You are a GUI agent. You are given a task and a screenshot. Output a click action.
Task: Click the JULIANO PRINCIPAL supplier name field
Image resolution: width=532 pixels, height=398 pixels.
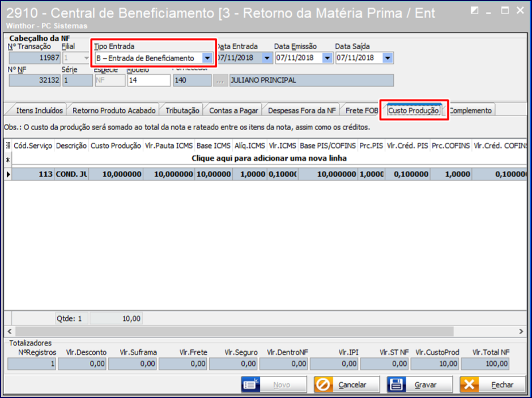[312, 81]
